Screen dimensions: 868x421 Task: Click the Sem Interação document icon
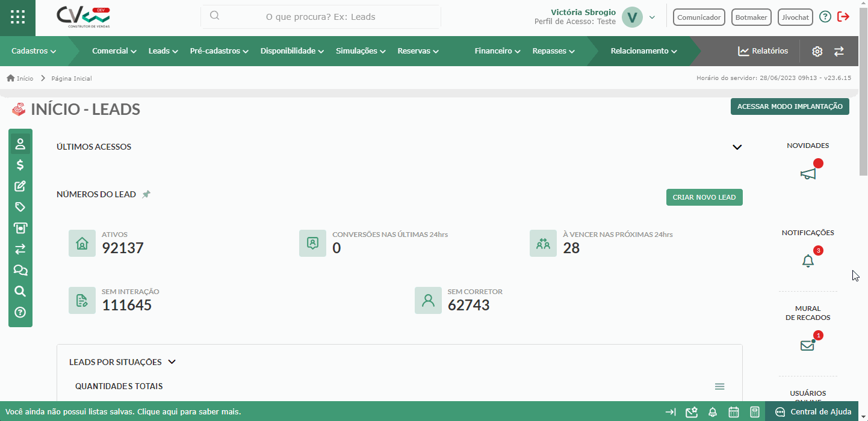point(82,300)
